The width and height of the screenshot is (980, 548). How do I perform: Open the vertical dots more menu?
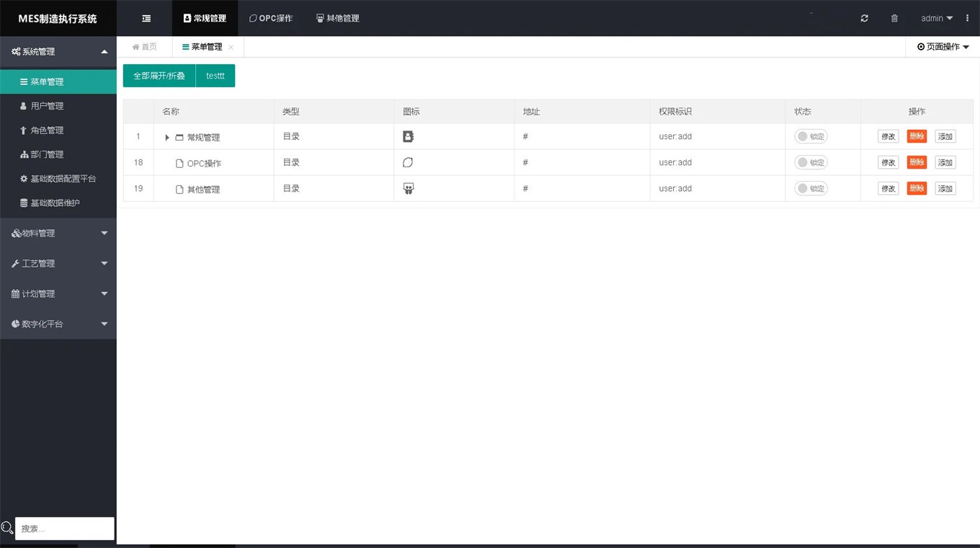967,18
